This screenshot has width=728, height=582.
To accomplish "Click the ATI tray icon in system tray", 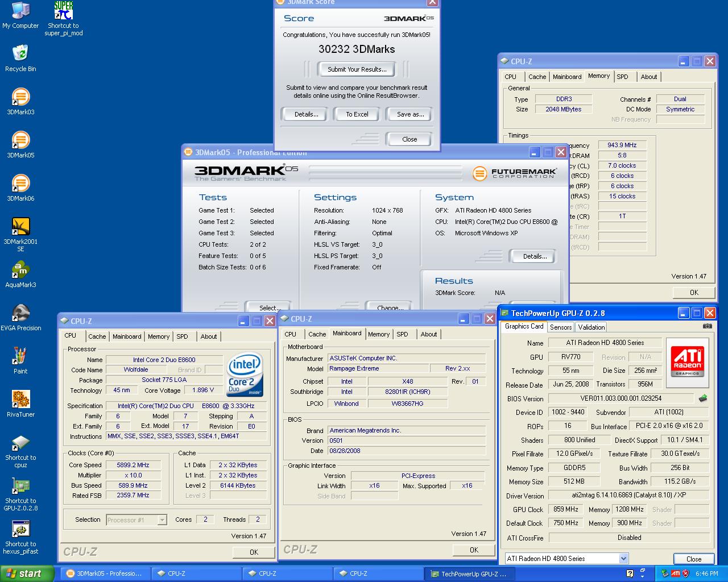I will [675, 573].
